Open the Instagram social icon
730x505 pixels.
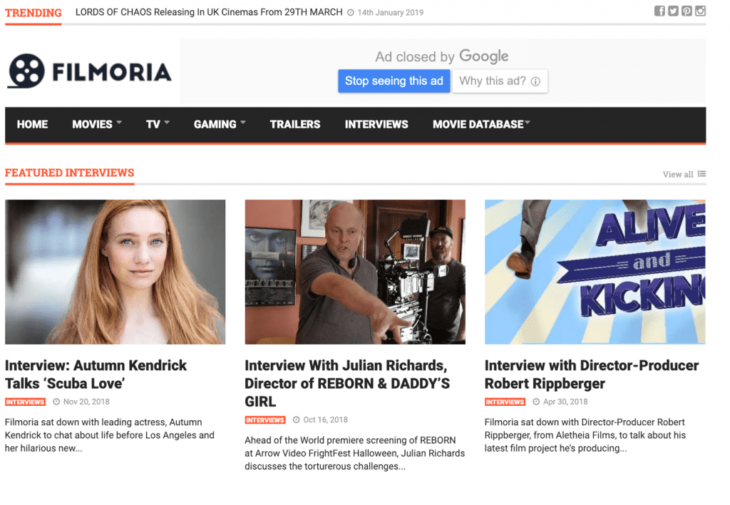coord(701,11)
